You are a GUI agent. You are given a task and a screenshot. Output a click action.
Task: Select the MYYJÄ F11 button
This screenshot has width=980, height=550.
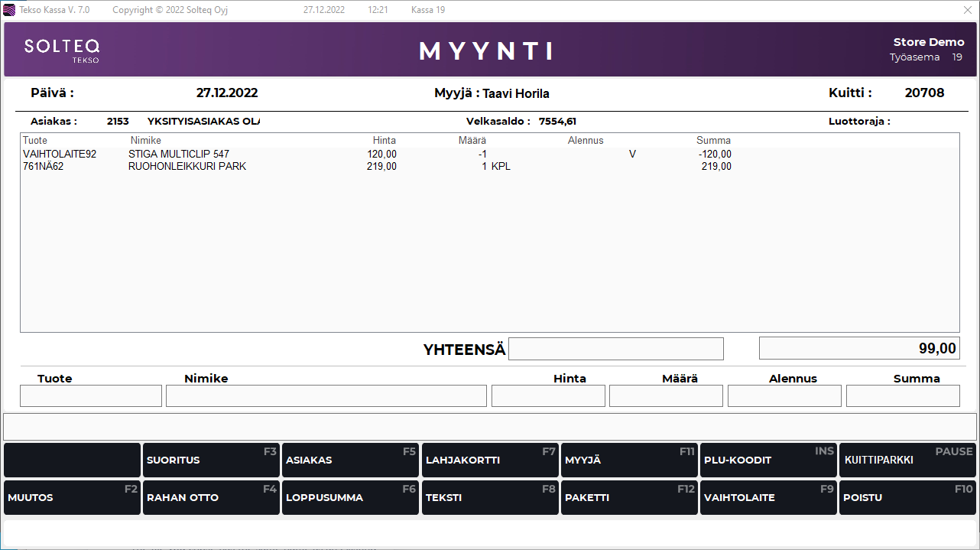point(628,461)
